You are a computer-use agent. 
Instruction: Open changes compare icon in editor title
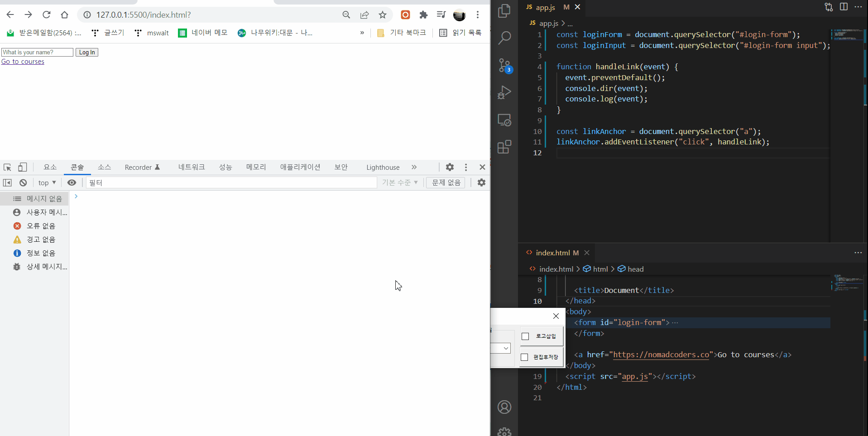coord(829,7)
